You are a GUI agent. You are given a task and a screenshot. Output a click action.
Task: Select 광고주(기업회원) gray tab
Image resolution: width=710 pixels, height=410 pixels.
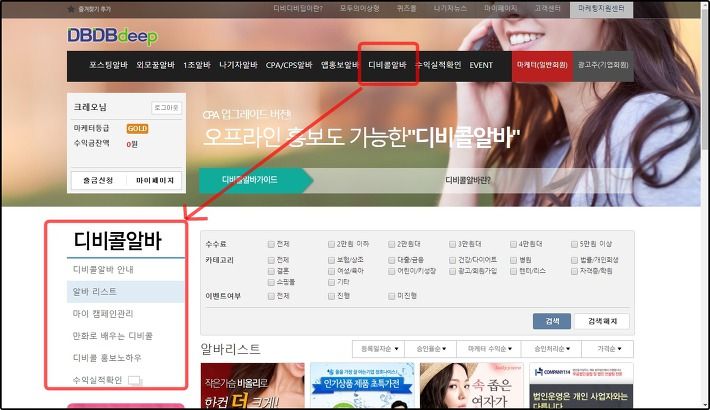(x=603, y=65)
